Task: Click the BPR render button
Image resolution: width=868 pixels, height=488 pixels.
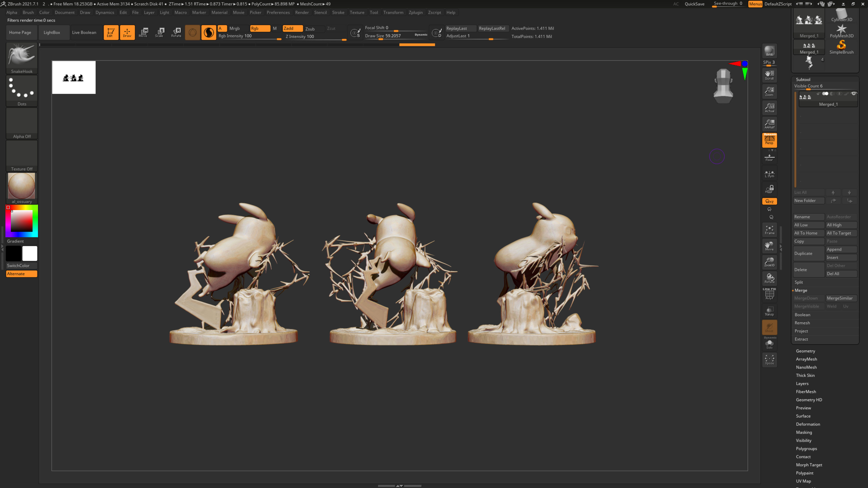Action: pos(770,51)
